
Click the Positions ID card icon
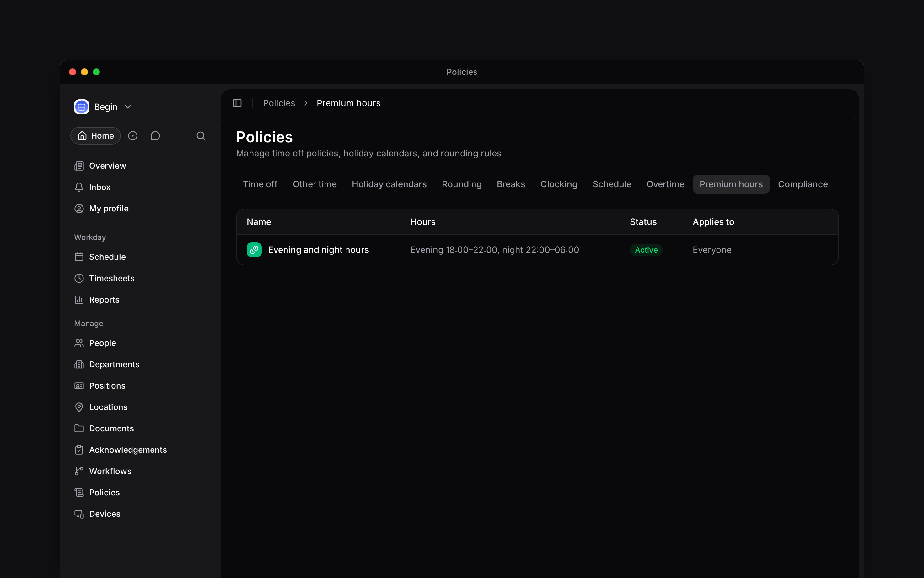point(79,386)
